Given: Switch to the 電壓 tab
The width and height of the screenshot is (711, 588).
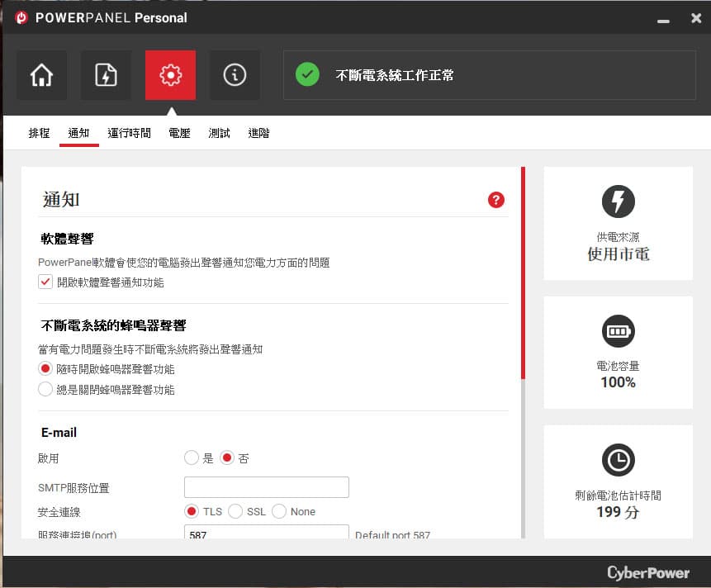Looking at the screenshot, I should tap(179, 133).
